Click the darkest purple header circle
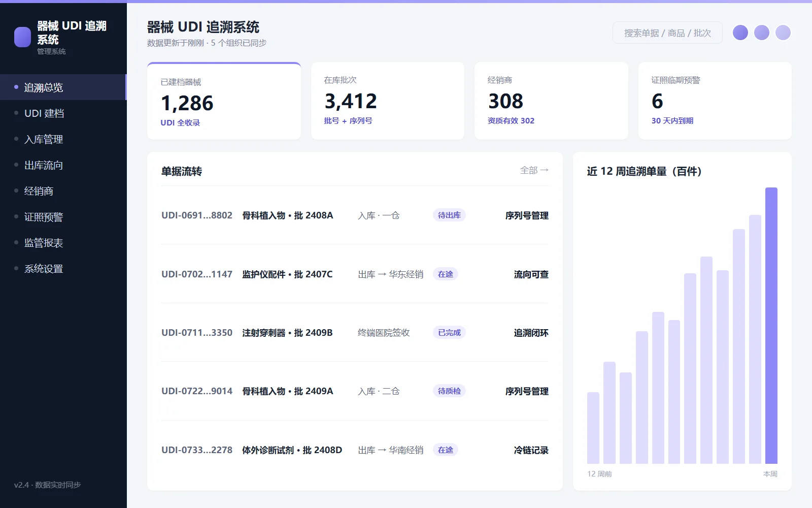The width and height of the screenshot is (812, 508). coord(740,33)
